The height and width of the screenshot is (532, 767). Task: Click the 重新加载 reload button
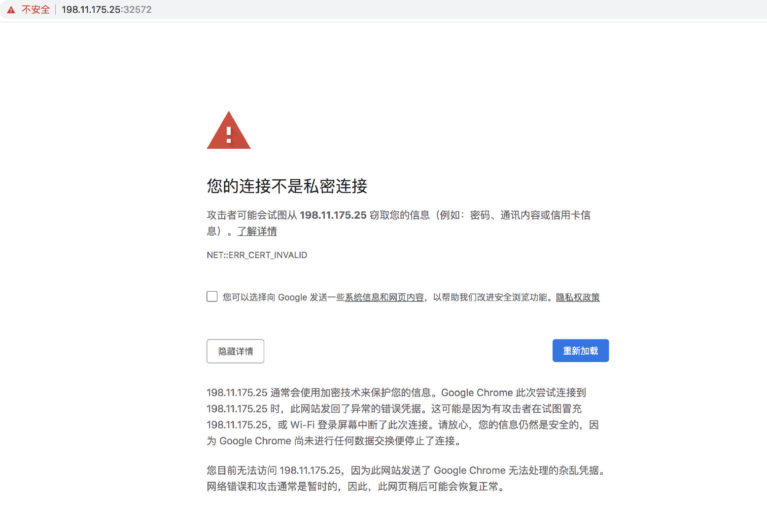(x=580, y=350)
